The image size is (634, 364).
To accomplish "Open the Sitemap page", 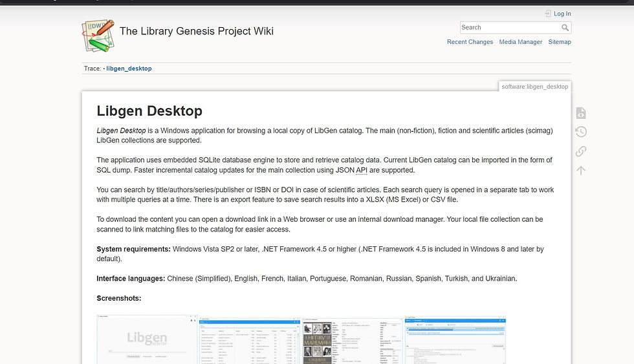I will (560, 42).
